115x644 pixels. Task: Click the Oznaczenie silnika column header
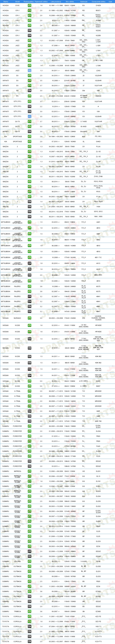pos(98,1)
